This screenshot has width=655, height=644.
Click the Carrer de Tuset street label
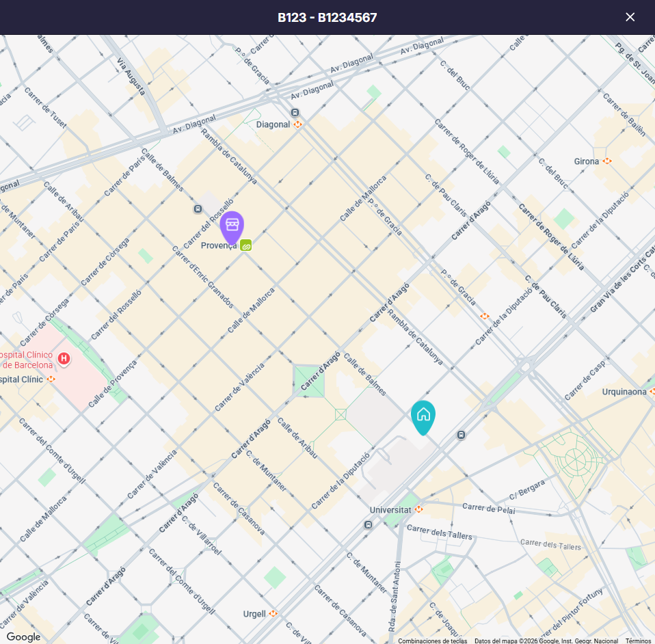pyautogui.click(x=45, y=107)
